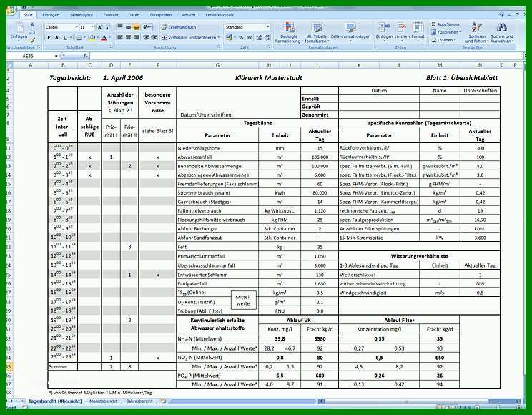Viewport: 532px width, 415px height.
Task: Switch to the Formeln ribbon tab
Action: pyautogui.click(x=111, y=15)
